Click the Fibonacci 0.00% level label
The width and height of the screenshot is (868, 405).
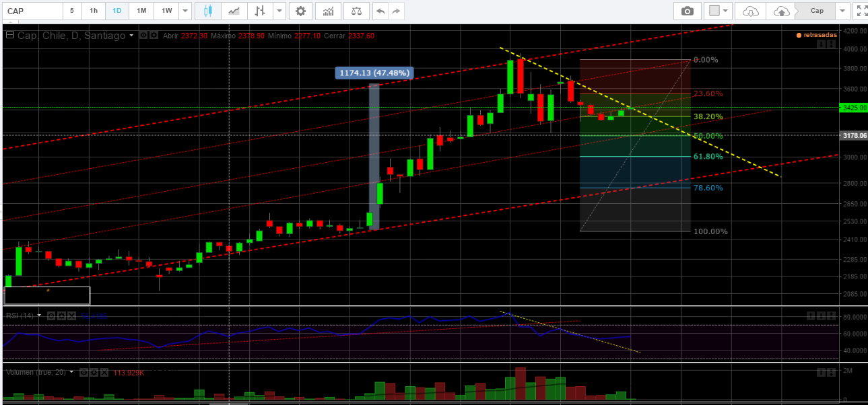coord(706,60)
